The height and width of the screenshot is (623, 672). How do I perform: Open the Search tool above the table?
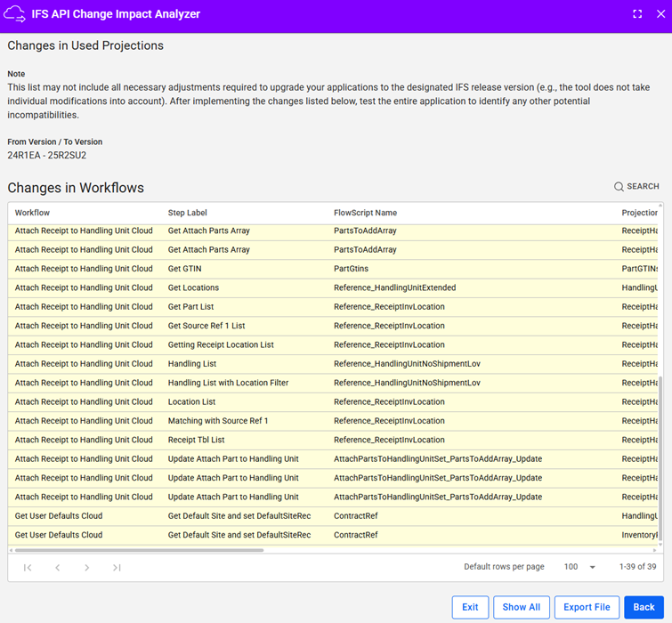click(x=636, y=187)
